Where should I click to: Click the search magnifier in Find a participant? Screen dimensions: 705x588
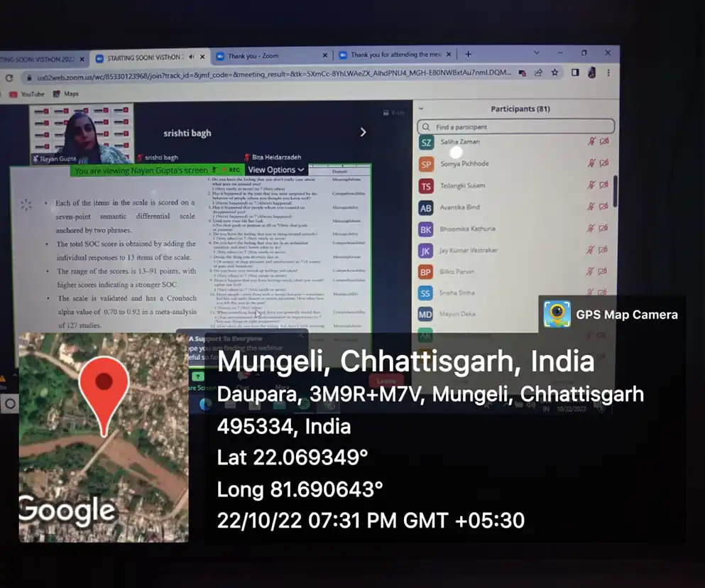[426, 127]
